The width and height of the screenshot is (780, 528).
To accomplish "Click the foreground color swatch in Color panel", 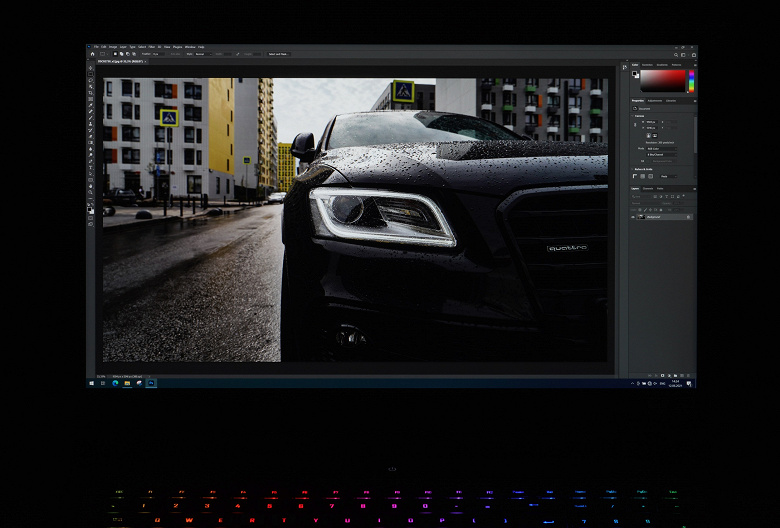I will pyautogui.click(x=634, y=73).
